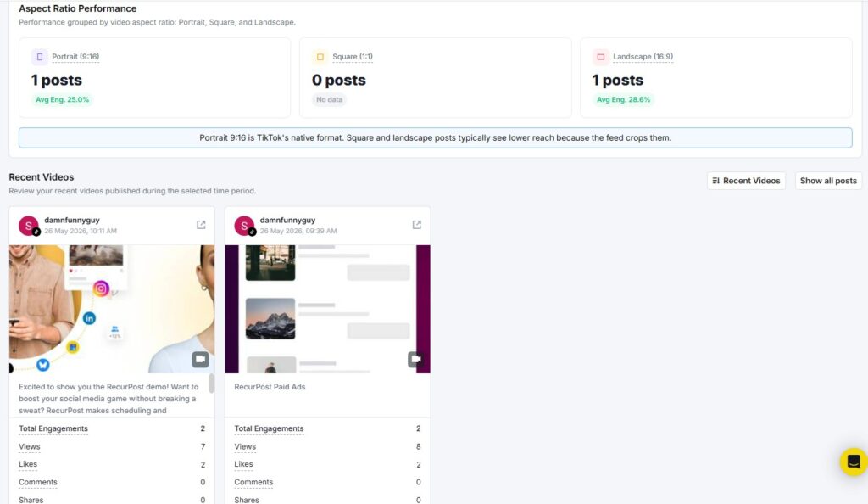The image size is (868, 504).
Task: Click the Portrait (9:16) icon
Action: pyautogui.click(x=39, y=57)
